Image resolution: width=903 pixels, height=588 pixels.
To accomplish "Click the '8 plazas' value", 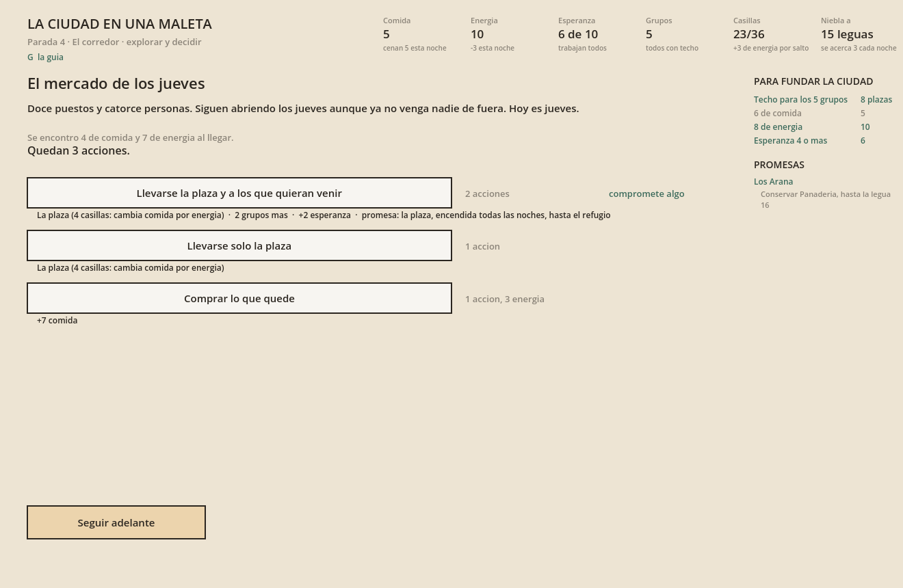I will click(x=876, y=100).
